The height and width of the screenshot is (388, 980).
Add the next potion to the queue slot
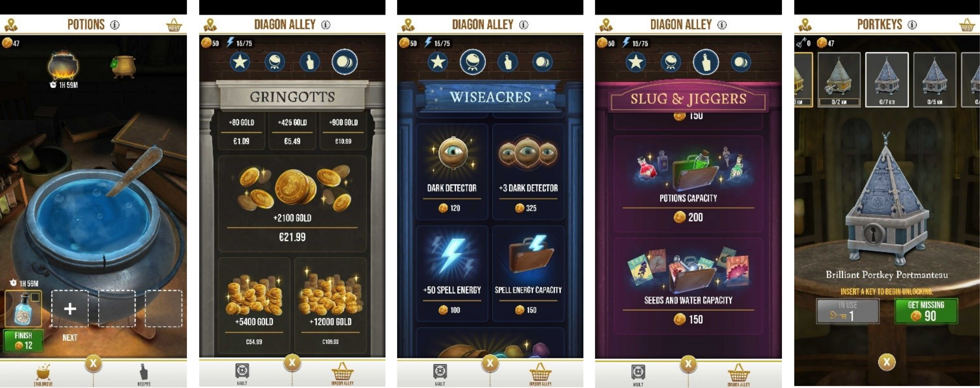pyautogui.click(x=70, y=309)
